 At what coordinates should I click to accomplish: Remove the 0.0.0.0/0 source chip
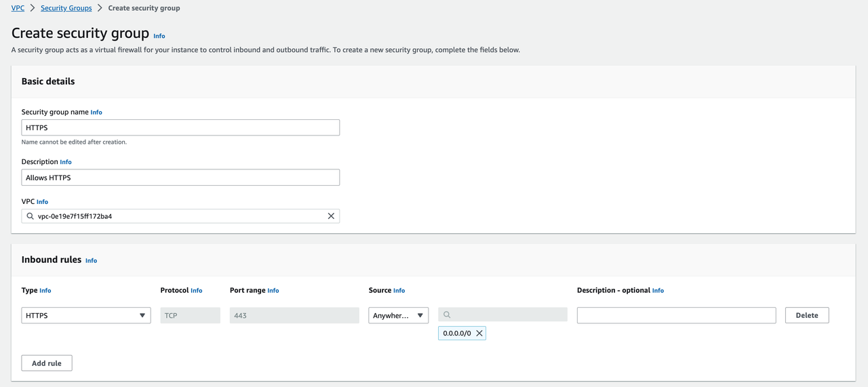pyautogui.click(x=479, y=333)
